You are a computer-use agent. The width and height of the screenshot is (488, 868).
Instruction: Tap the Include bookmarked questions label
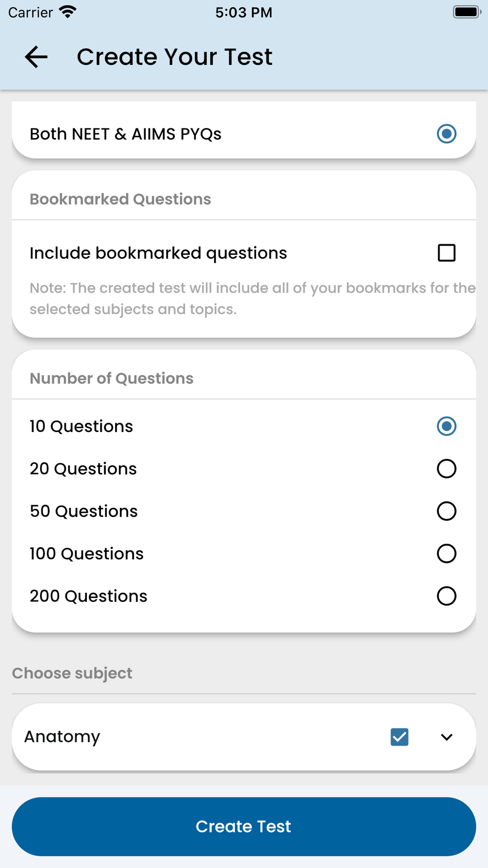pos(158,253)
